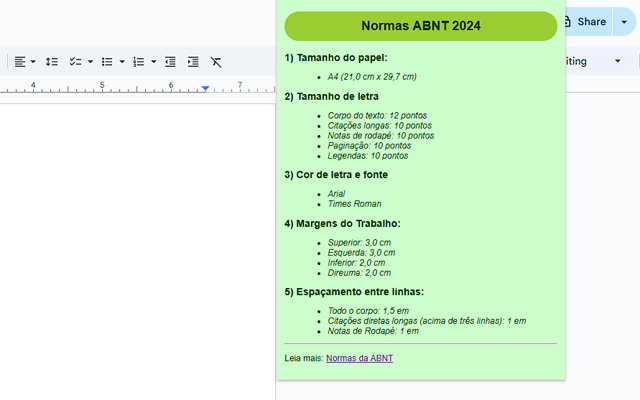Open the Normas da ABNT link
Image resolution: width=640 pixels, height=400 pixels.
359,358
